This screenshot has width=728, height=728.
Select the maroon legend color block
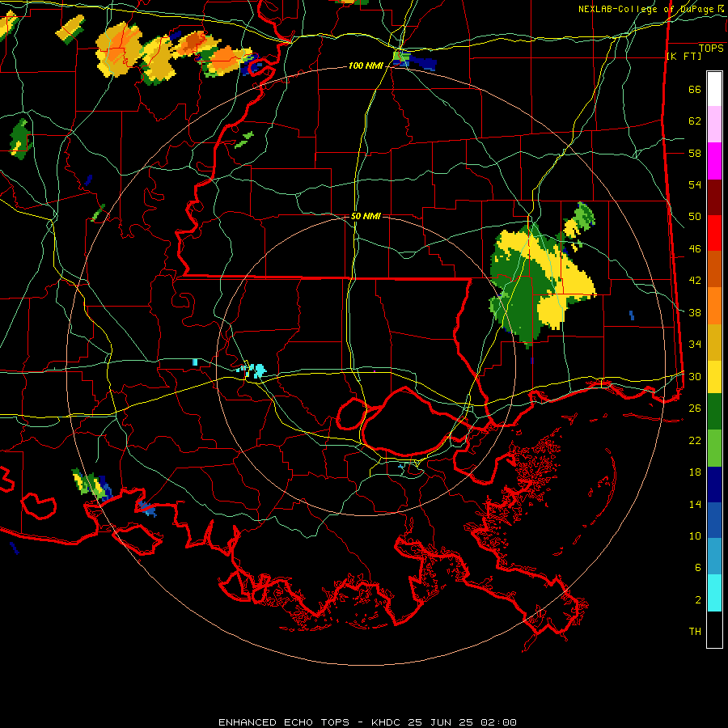click(714, 197)
